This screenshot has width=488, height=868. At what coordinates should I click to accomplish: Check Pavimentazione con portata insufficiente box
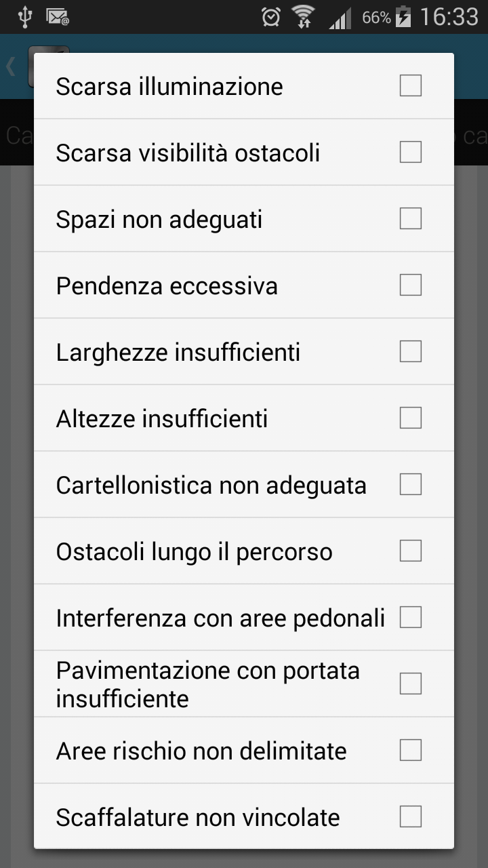point(411,684)
